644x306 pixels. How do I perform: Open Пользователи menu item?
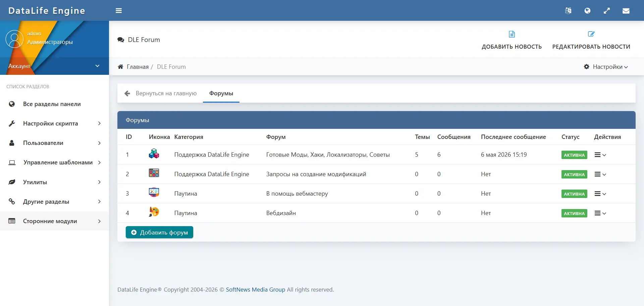click(x=54, y=143)
